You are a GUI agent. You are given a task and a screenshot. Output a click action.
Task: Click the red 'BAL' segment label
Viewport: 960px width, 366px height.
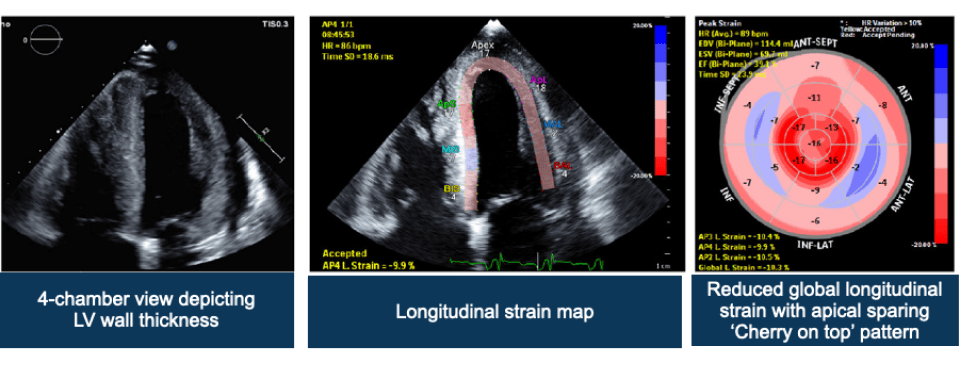[562, 165]
